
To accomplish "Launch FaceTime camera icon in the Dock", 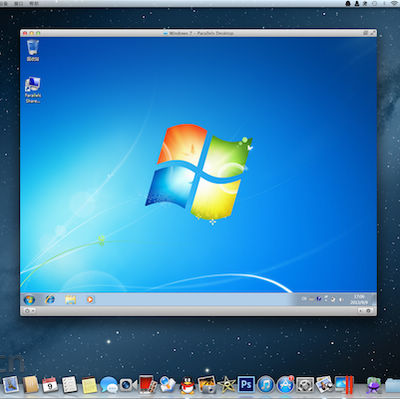I will click(128, 385).
